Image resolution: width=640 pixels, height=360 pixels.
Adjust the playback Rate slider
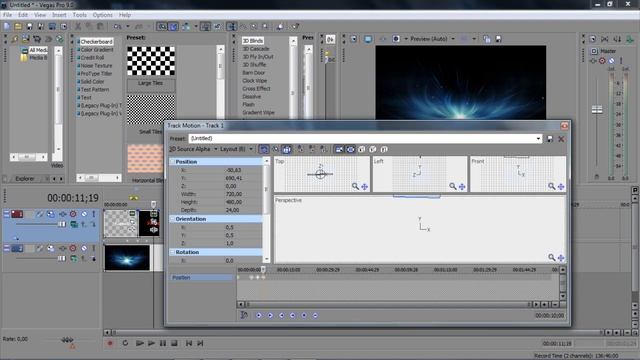click(67, 340)
